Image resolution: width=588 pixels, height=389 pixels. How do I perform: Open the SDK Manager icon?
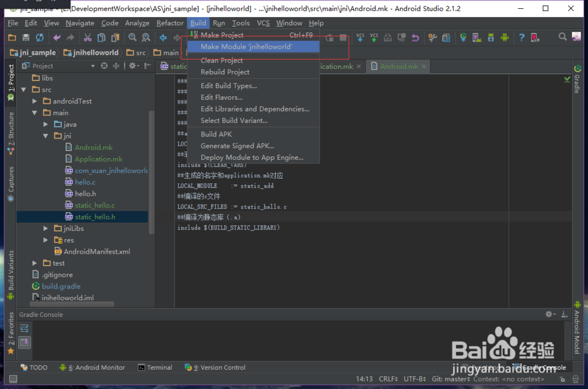click(491, 38)
